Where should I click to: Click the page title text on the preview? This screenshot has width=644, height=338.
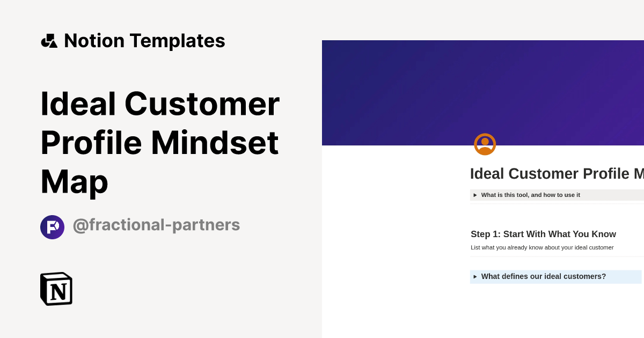[x=557, y=173]
